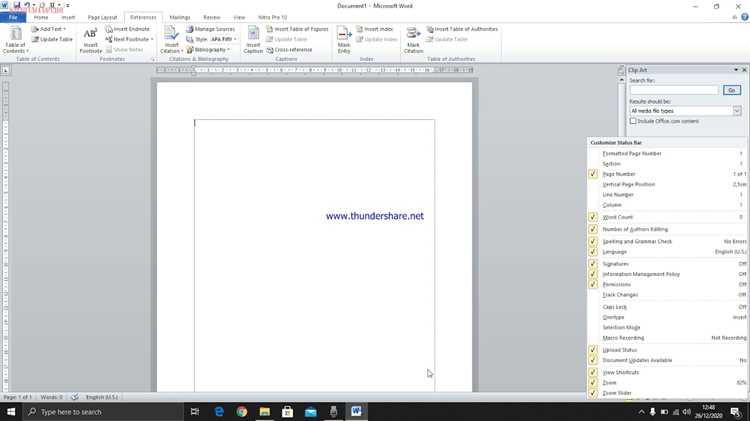The width and height of the screenshot is (750, 421).
Task: Undo the last action in Quick Access Toolbar
Action: pyautogui.click(x=28, y=5)
